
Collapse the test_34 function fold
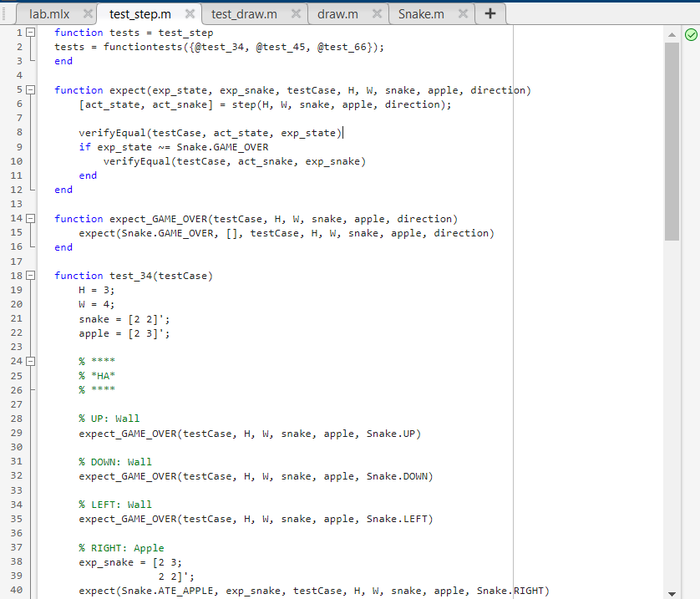point(29,275)
